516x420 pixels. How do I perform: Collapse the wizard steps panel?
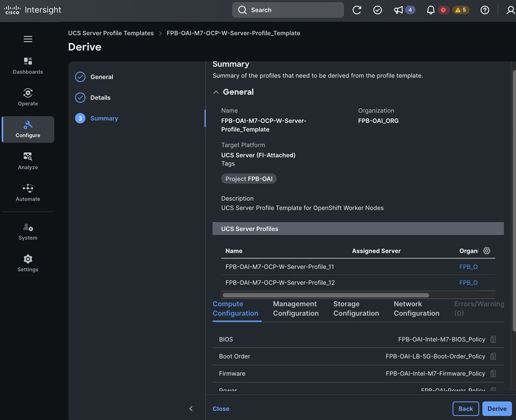191,408
